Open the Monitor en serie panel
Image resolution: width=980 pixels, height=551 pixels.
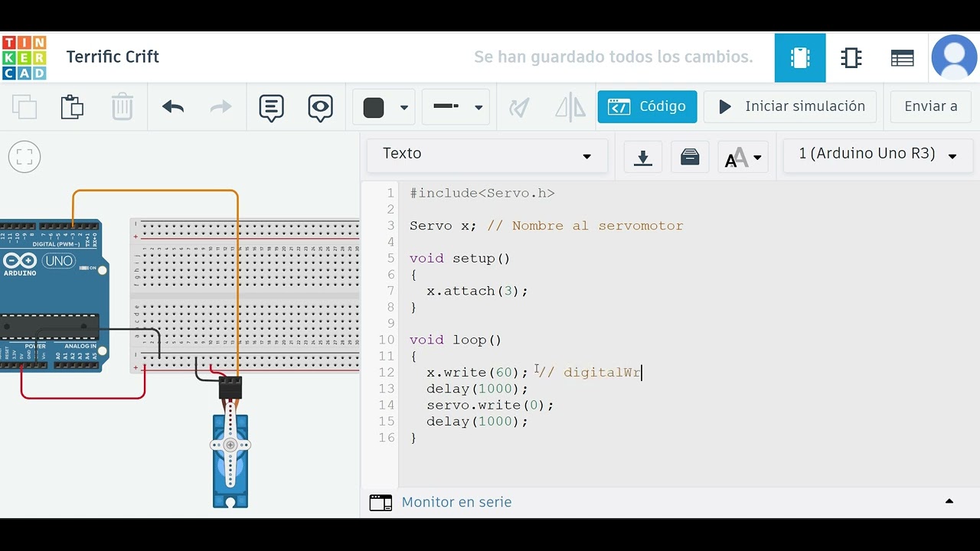(x=456, y=502)
